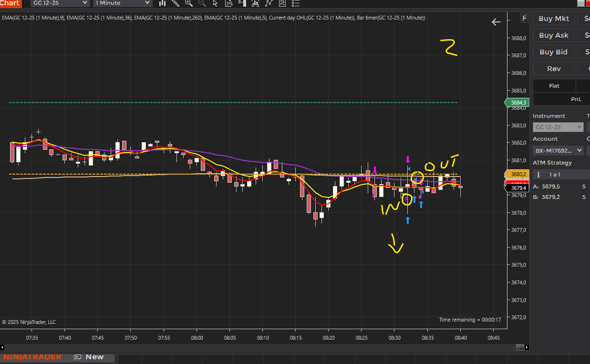Toggle the Chart Trader panel icon
The image size is (590, 364).
click(242, 3)
